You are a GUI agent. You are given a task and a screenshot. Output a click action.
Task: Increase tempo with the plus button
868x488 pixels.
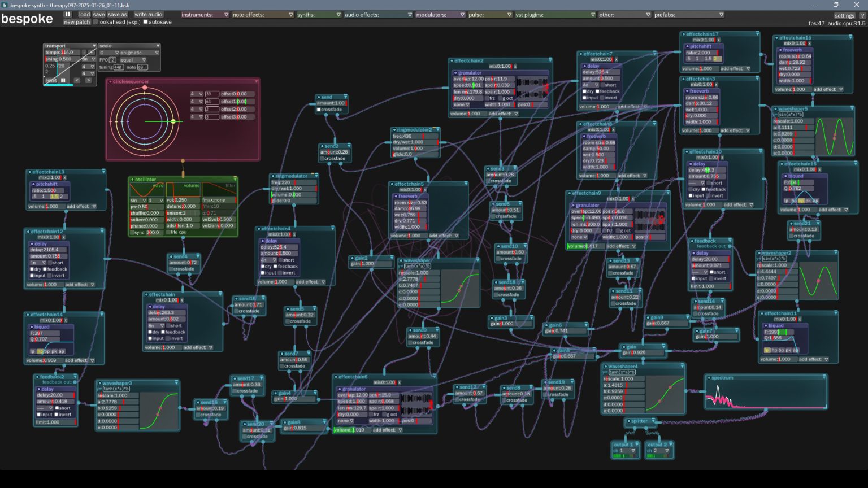coord(92,53)
